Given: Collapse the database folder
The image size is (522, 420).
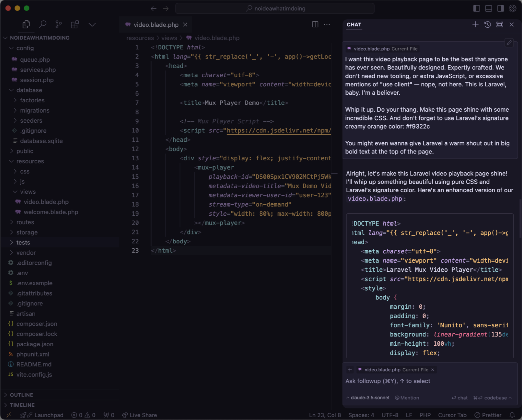Looking at the screenshot, I should click(29, 90).
